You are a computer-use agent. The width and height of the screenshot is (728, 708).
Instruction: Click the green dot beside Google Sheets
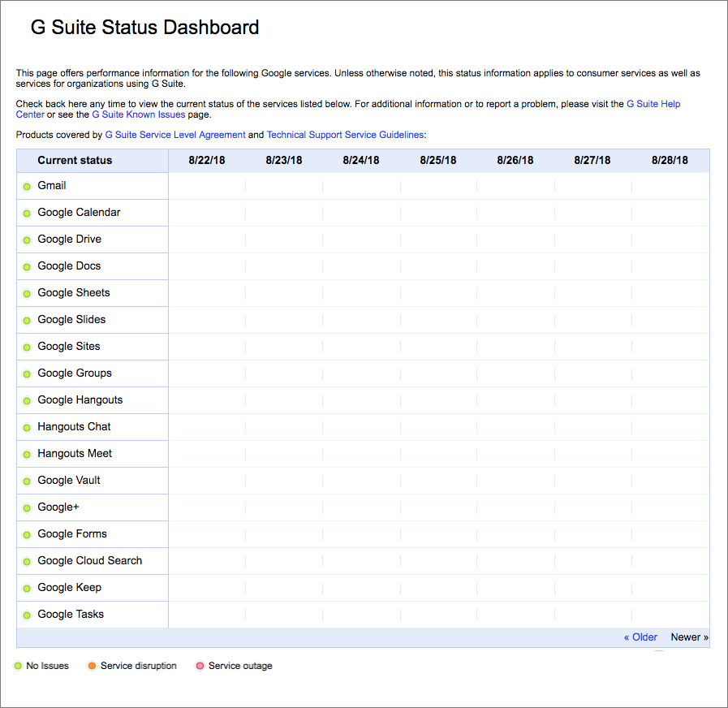pyautogui.click(x=27, y=294)
